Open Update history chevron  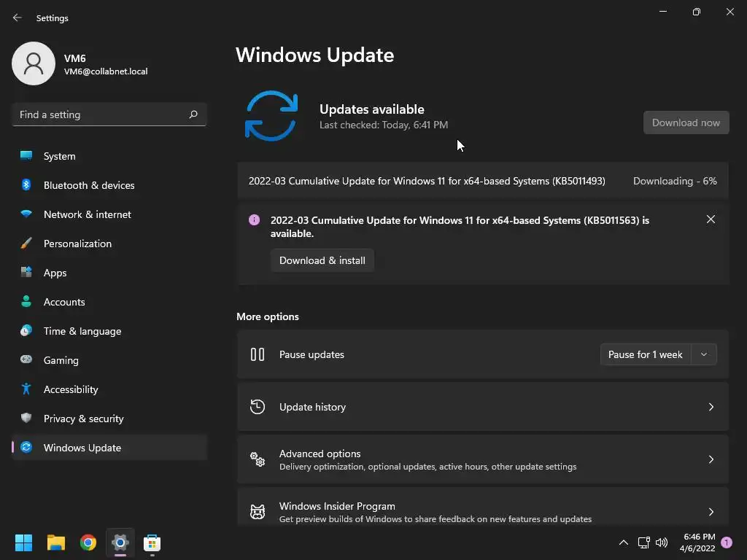[711, 407]
